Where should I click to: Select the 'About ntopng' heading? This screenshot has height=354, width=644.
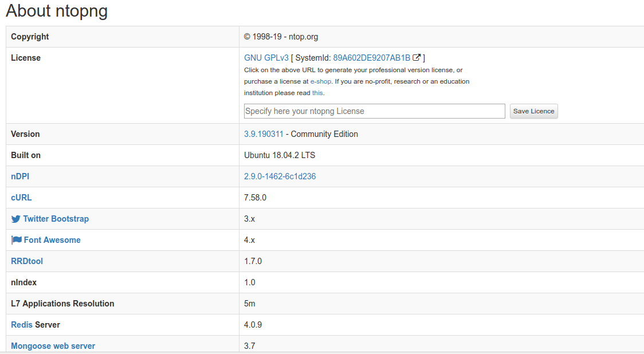[57, 11]
